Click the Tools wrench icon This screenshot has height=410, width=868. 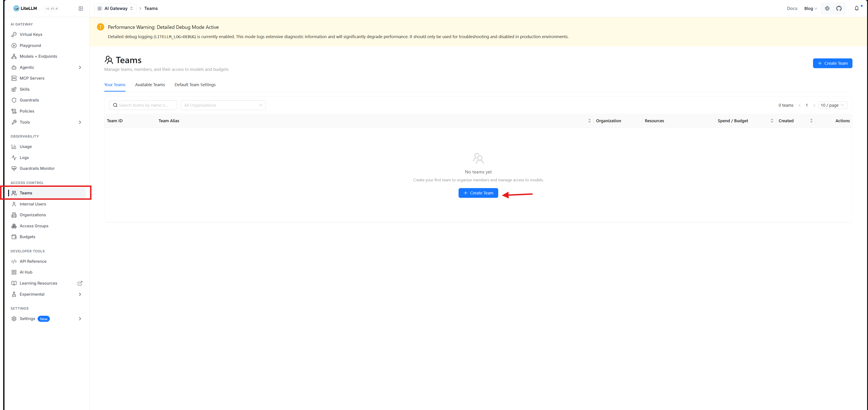pos(14,122)
